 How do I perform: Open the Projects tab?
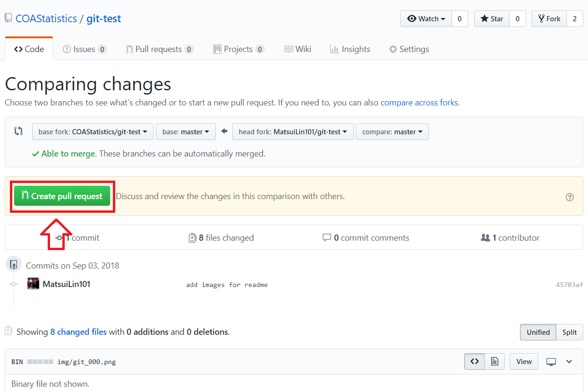[239, 49]
